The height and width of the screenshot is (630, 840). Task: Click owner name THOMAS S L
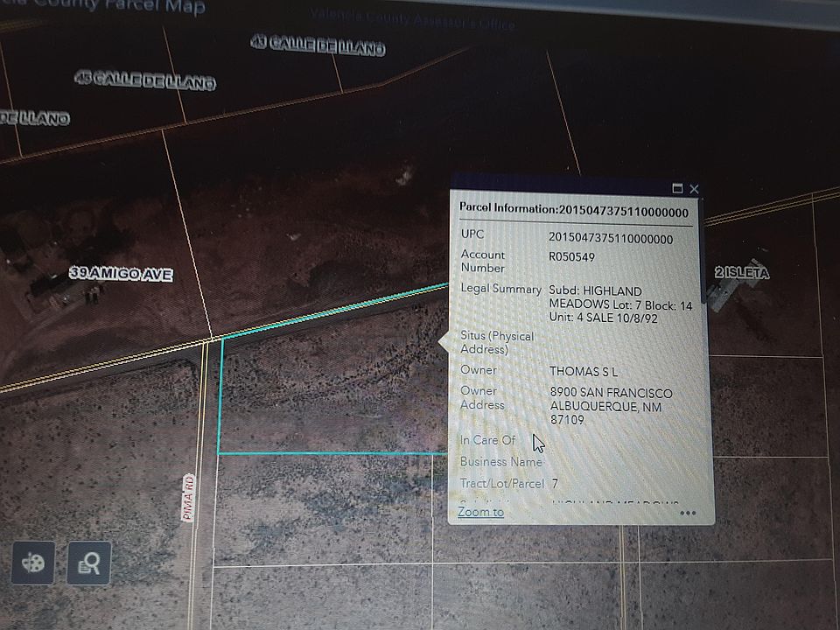584,371
